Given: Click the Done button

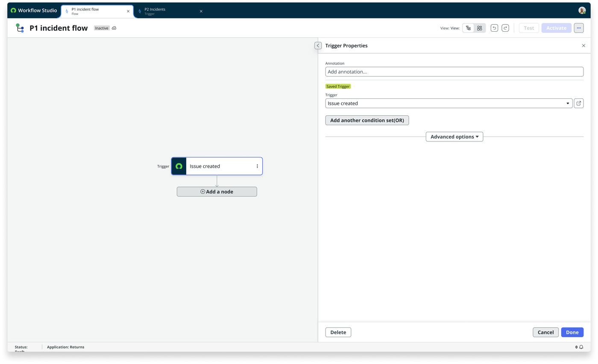Looking at the screenshot, I should tap(572, 332).
